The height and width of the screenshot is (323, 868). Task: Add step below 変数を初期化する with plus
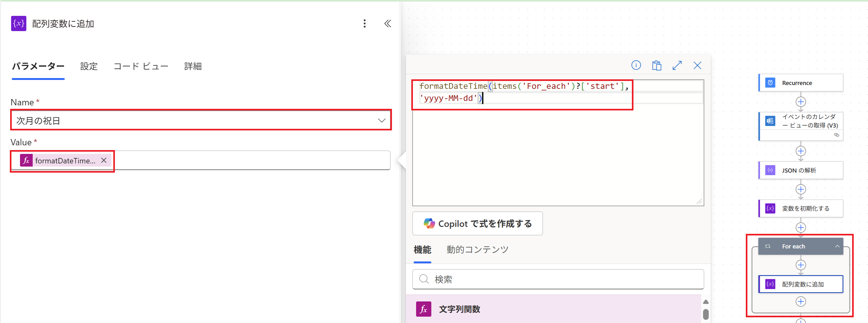pyautogui.click(x=801, y=227)
